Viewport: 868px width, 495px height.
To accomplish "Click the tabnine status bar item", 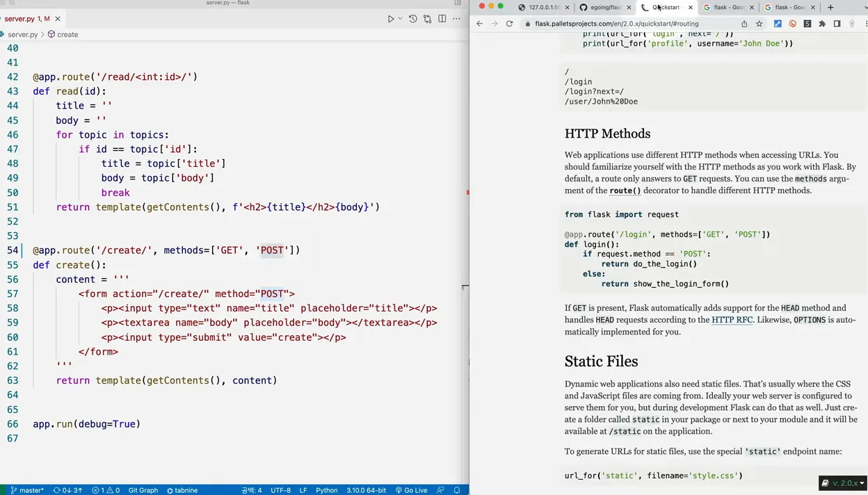I will [x=182, y=490].
